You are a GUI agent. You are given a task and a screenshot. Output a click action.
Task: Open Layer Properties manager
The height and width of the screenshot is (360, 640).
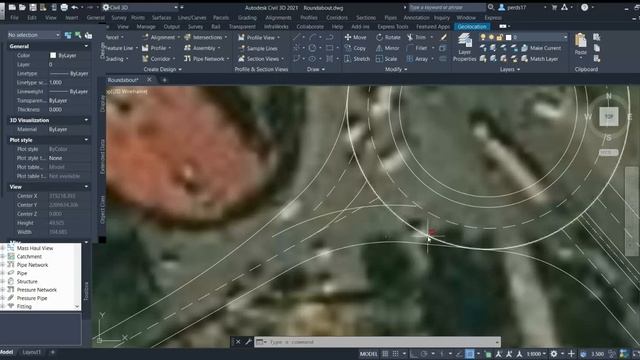click(464, 47)
